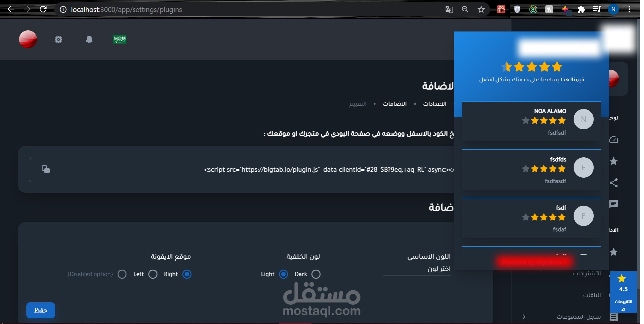Screen dimensions: 644x324
Task: Open the notifications bell icon
Action: tap(89, 39)
